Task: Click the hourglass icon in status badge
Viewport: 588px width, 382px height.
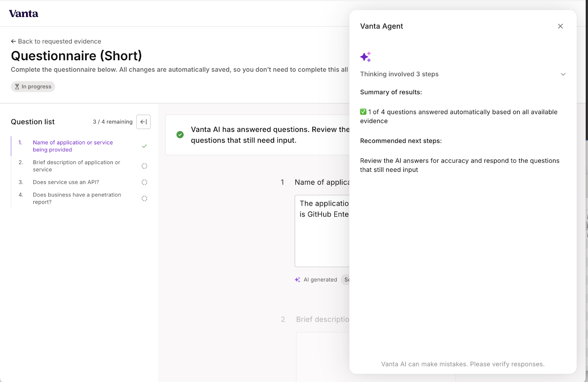Action: (17, 87)
